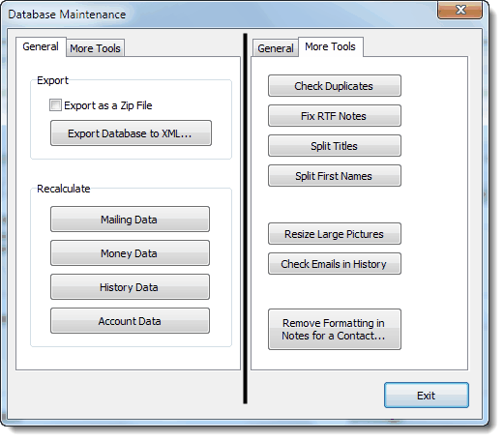The image size is (504, 441).
Task: Select More Tools tab in right panel
Action: [331, 46]
